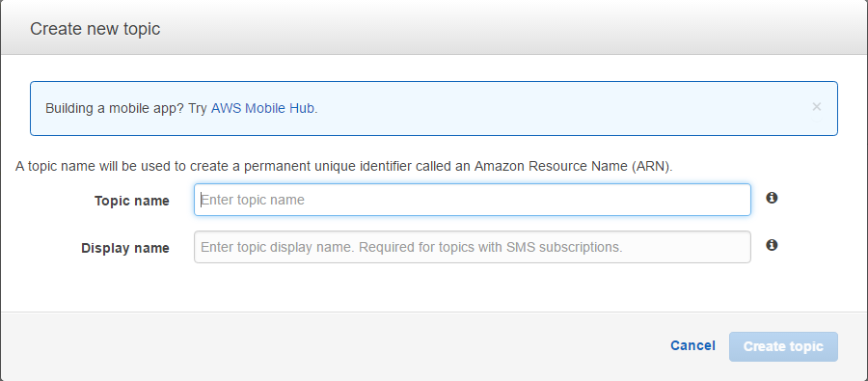Click into the Display name input field

click(x=473, y=246)
